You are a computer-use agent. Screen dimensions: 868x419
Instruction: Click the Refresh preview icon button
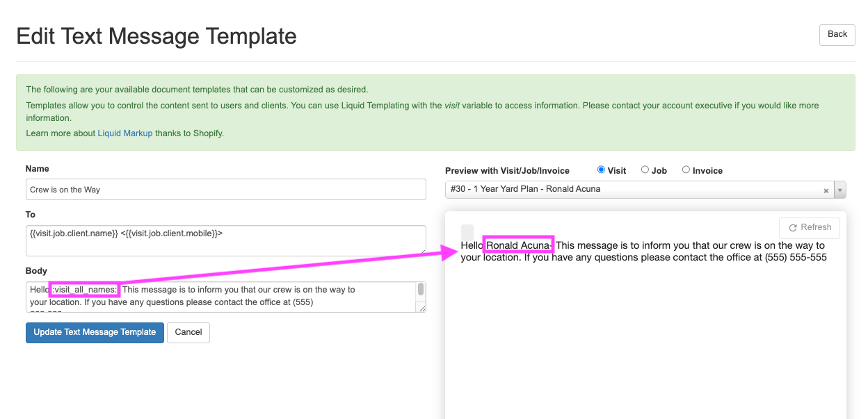point(810,228)
